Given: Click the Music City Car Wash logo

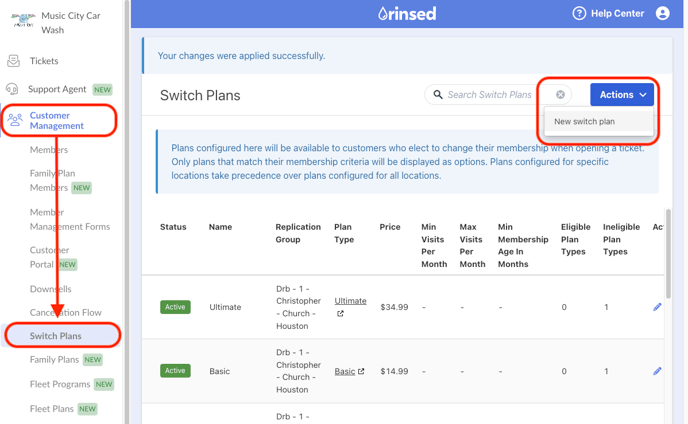Looking at the screenshot, I should pos(23,20).
